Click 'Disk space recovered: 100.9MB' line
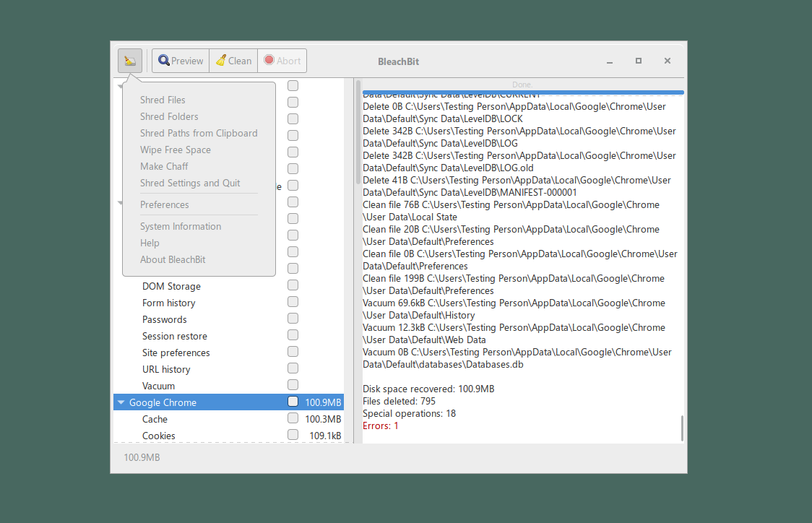The height and width of the screenshot is (523, 812). (428, 389)
